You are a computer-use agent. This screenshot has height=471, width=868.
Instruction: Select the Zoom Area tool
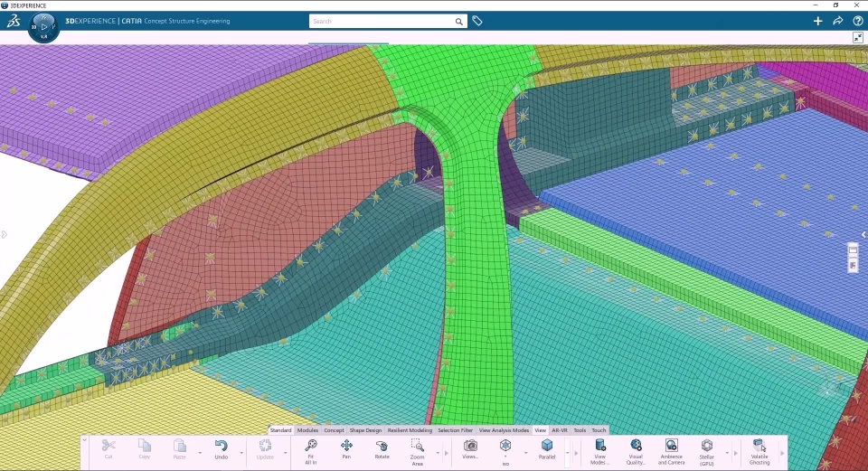pos(417,445)
